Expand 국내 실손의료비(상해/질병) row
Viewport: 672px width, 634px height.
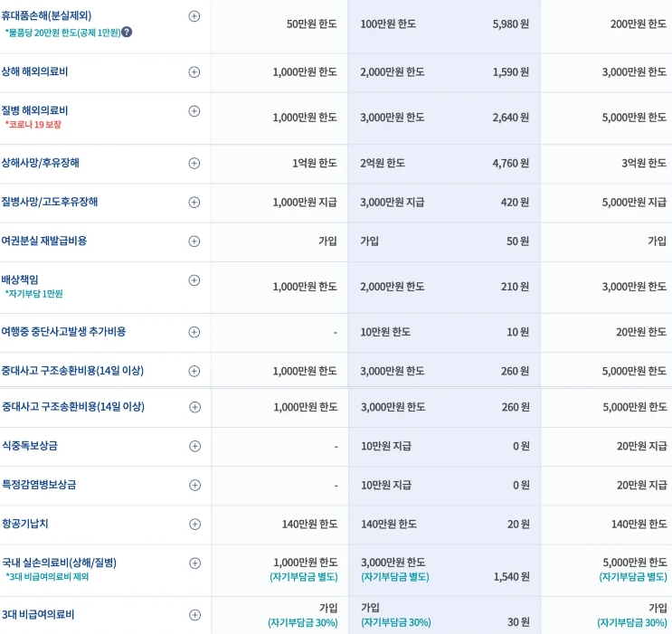(x=194, y=563)
